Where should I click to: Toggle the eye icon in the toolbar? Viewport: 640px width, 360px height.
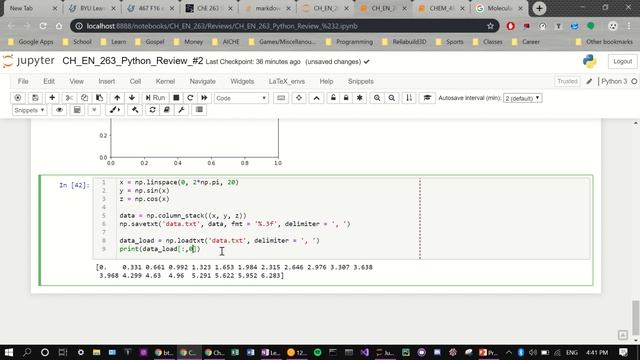click(x=59, y=110)
